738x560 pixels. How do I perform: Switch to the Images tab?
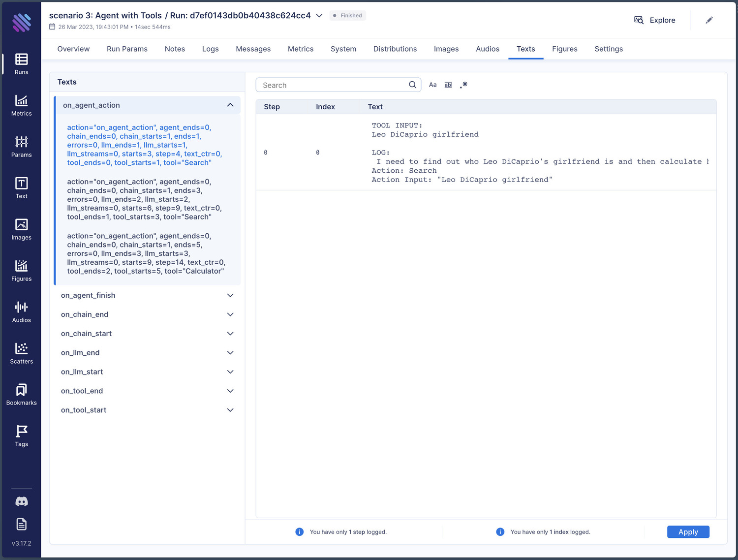pos(446,49)
